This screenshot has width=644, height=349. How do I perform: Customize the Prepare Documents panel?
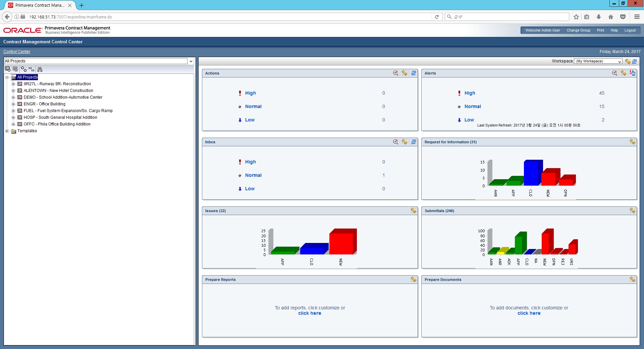[x=632, y=279]
